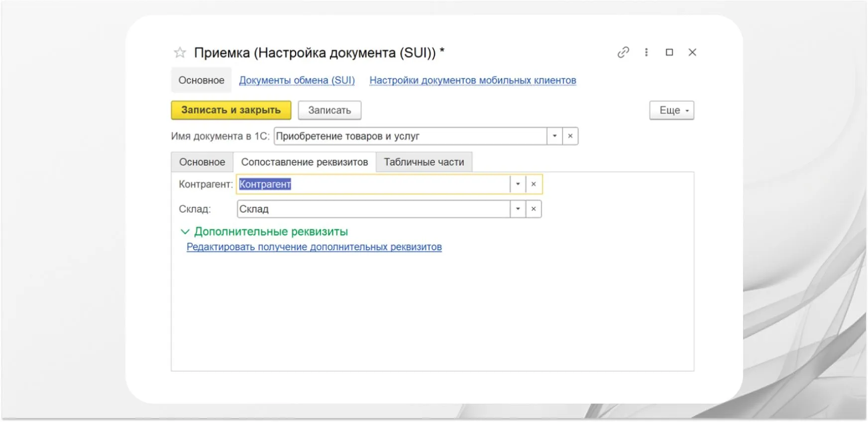This screenshot has height=422, width=868.
Task: Maximize the Приемка settings window
Action: (669, 52)
